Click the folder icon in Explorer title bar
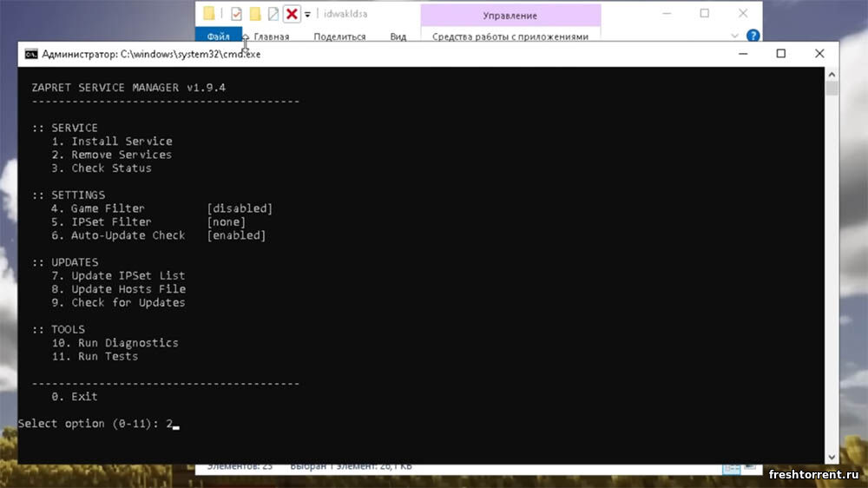 point(209,14)
